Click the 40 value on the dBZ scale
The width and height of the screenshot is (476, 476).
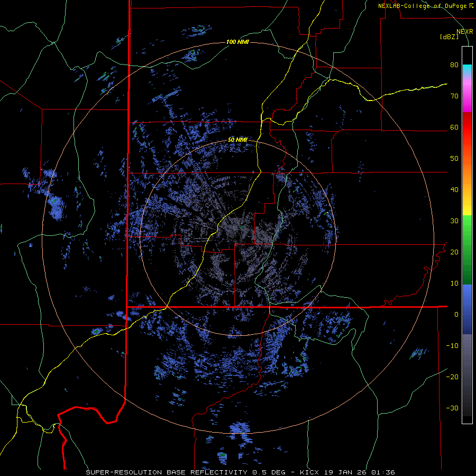(454, 190)
